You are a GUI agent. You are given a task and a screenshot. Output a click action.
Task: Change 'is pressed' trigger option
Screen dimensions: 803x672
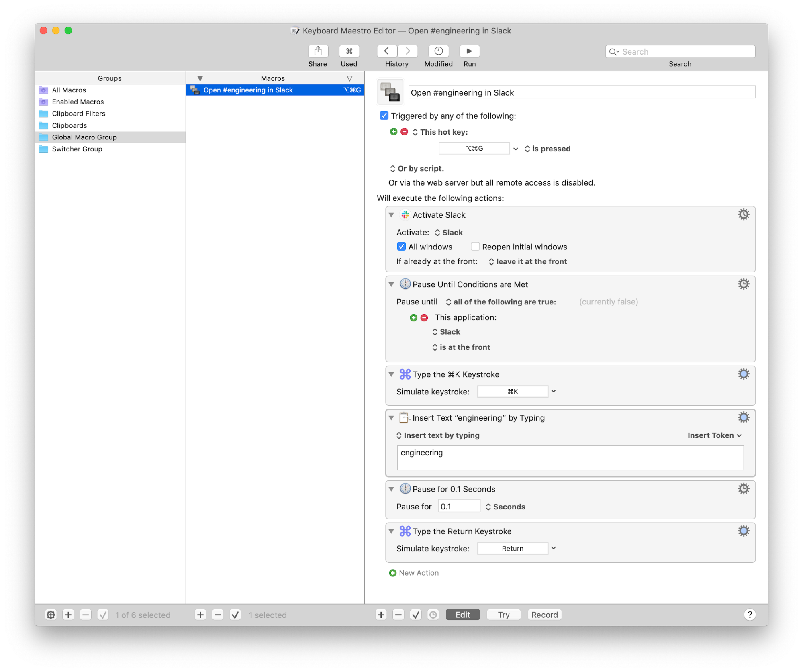[547, 149]
